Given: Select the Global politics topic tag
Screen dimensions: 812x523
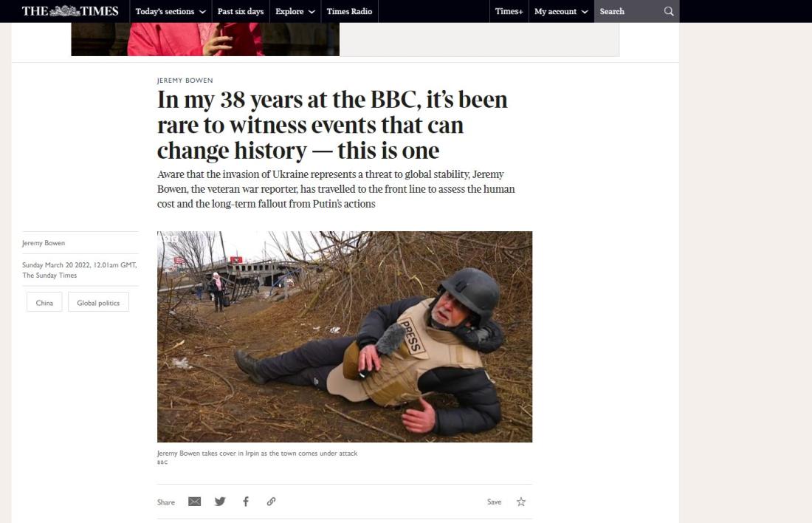Looking at the screenshot, I should pos(98,302).
